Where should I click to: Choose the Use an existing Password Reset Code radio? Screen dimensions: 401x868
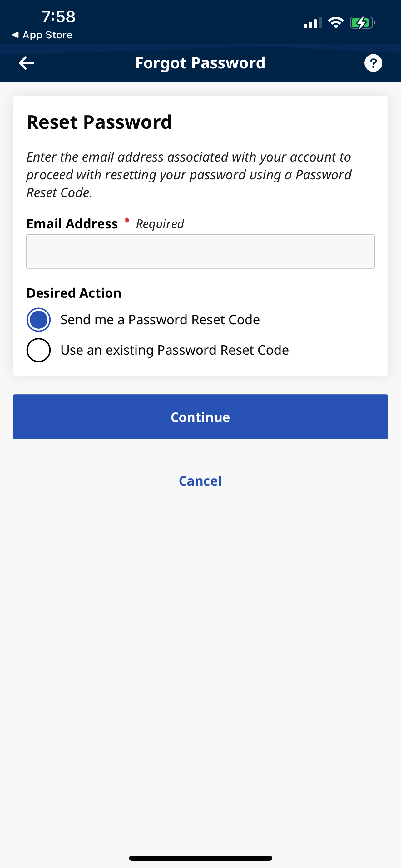39,350
